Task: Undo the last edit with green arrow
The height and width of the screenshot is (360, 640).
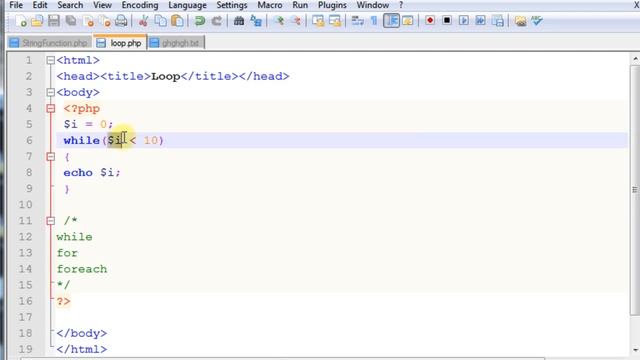Action: tap(200, 21)
